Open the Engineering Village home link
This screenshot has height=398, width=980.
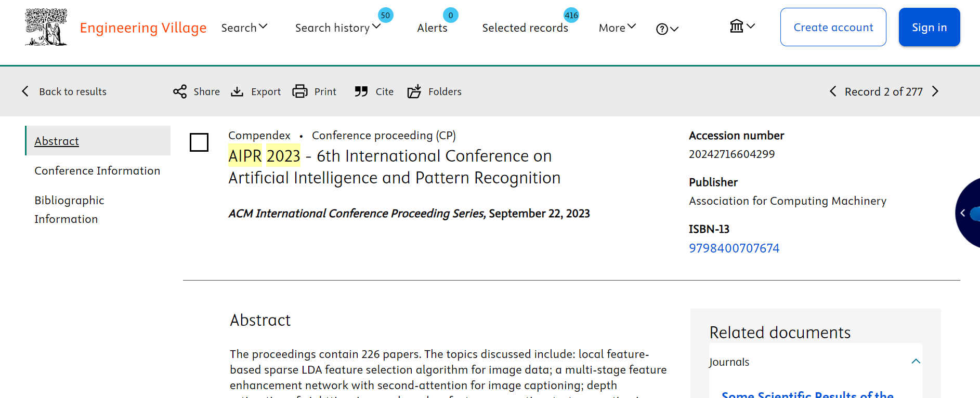pyautogui.click(x=143, y=28)
